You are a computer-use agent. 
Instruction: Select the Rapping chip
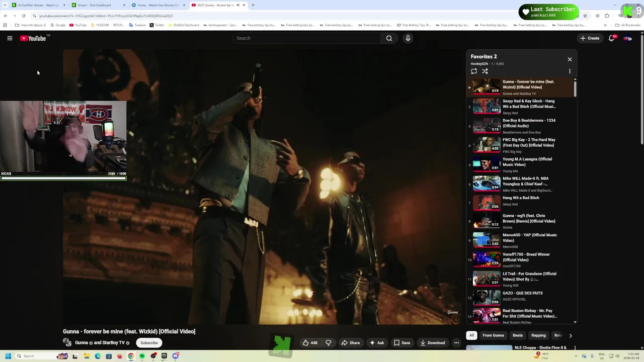click(538, 335)
